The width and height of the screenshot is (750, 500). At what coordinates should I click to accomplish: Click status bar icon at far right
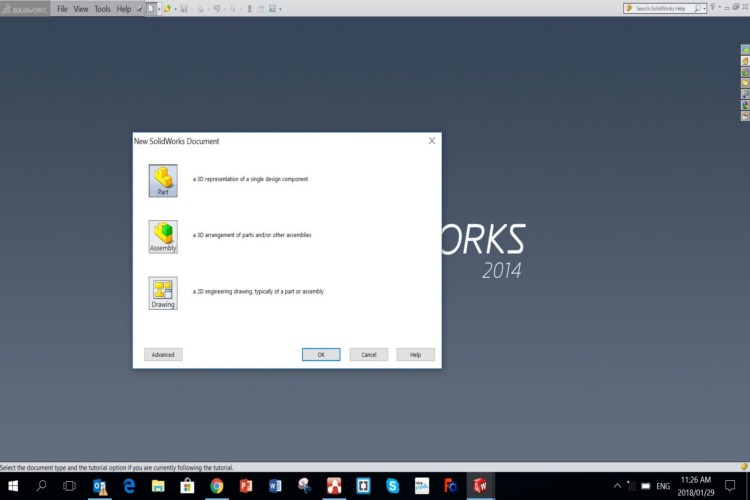click(744, 467)
